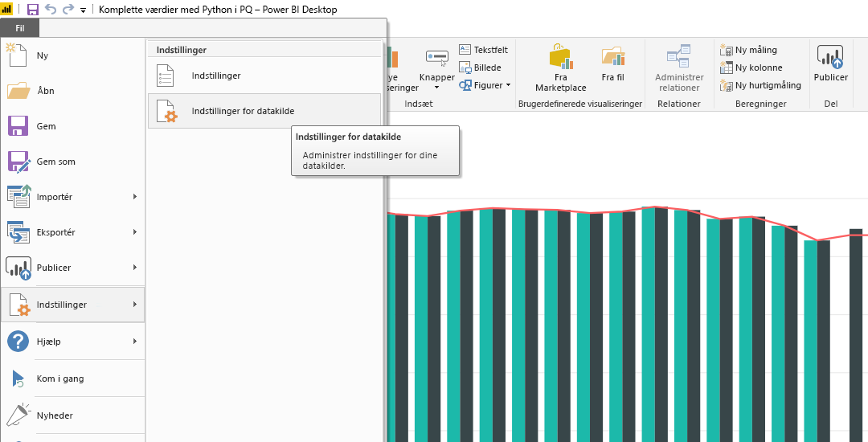Expand the arrow next to Eksportér
The image size is (868, 442).
(x=135, y=231)
